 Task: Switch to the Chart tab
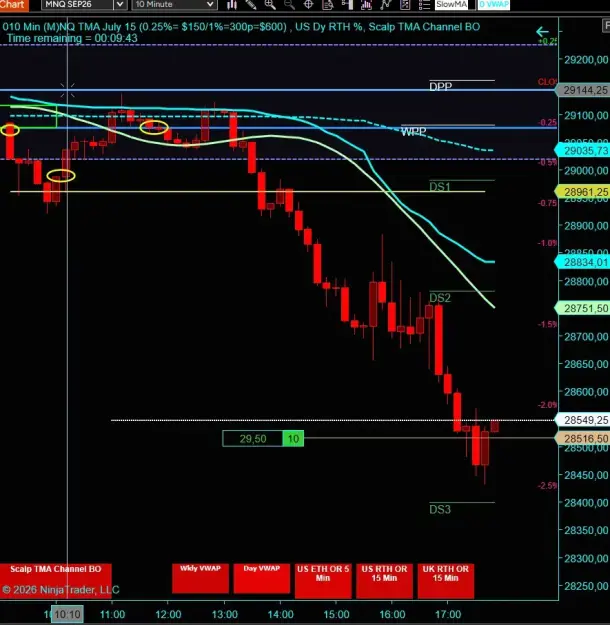point(14,4)
